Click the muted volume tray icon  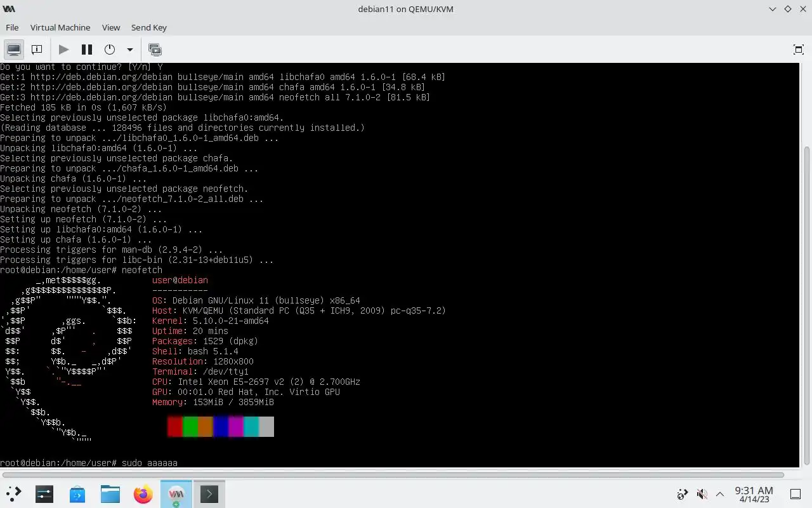pyautogui.click(x=702, y=494)
